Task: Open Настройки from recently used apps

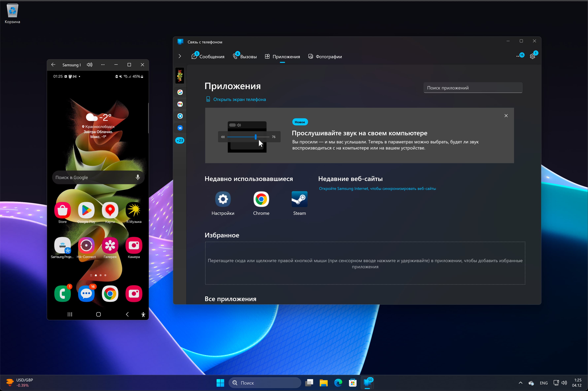Action: click(223, 203)
